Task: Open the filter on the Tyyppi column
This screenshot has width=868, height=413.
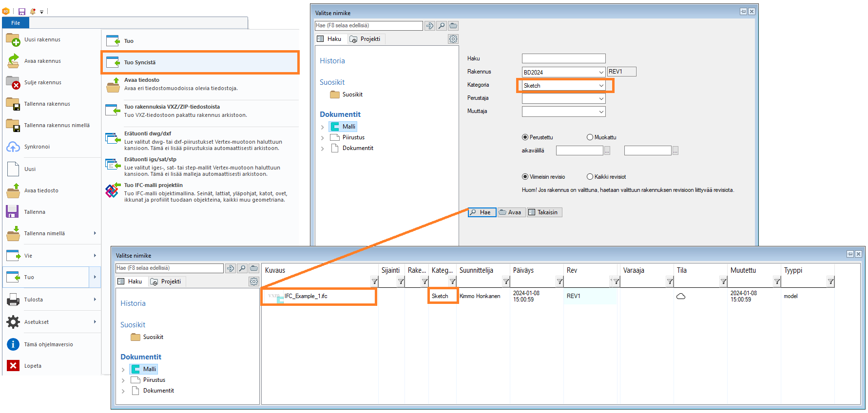Action: (830, 282)
